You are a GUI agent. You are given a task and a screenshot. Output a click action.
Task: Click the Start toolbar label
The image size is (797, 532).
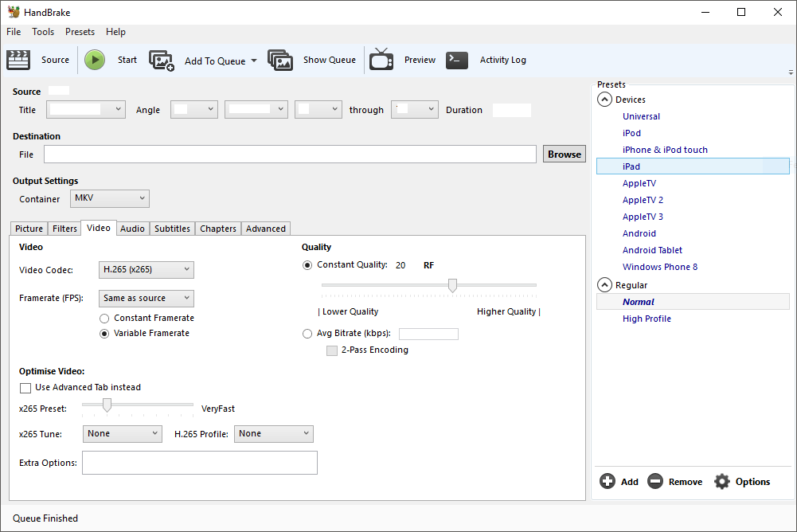127,60
